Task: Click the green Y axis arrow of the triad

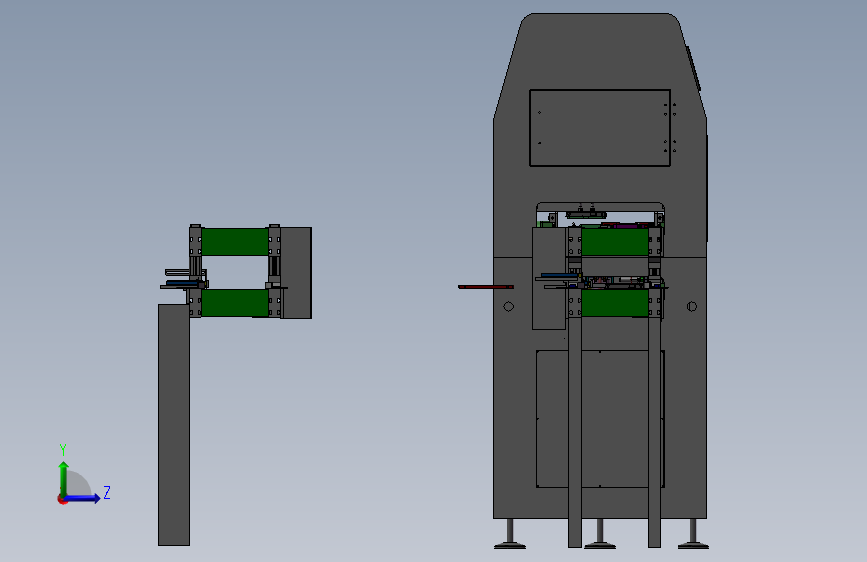Action: coord(64,479)
